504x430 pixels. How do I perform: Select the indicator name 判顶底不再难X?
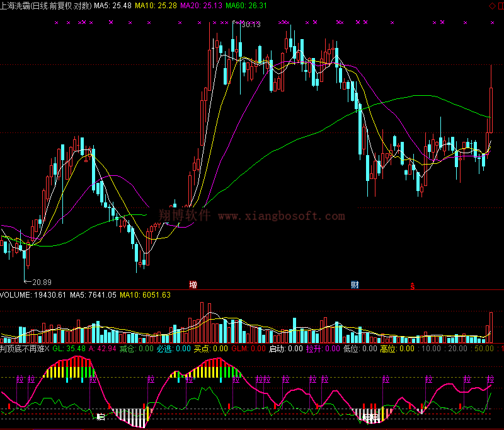[x=25, y=349]
